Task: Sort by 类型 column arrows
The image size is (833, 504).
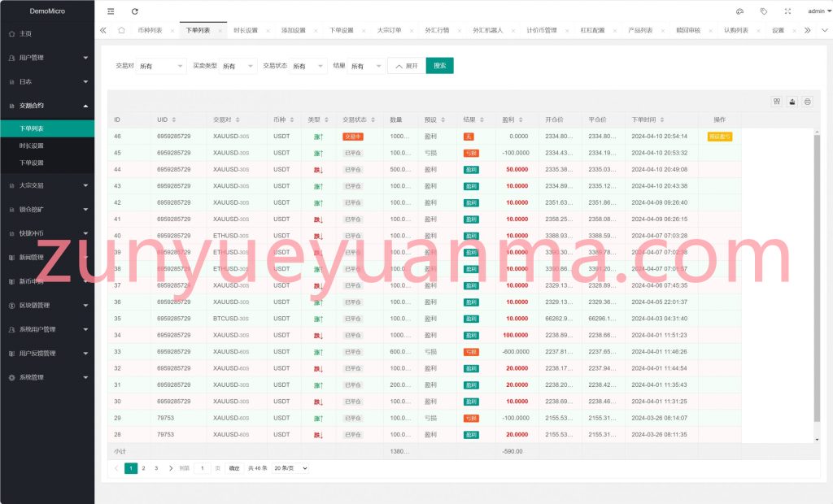Action: [326, 120]
